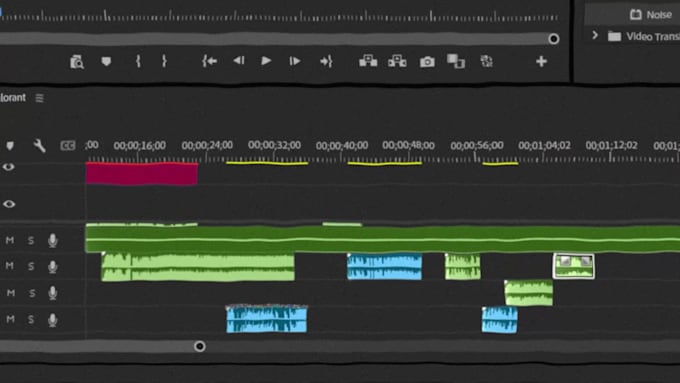Step forward one frame
680x383 pixels.
point(295,61)
